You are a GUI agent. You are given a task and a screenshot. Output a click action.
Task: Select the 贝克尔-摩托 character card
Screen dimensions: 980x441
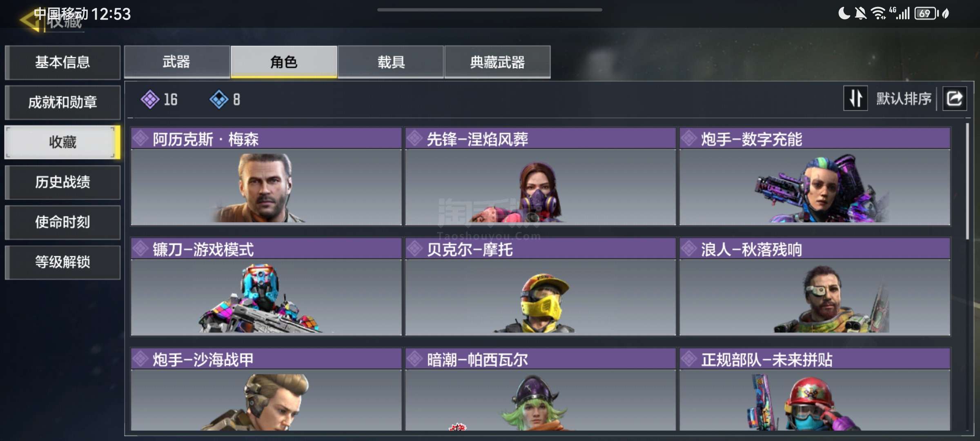coord(540,287)
